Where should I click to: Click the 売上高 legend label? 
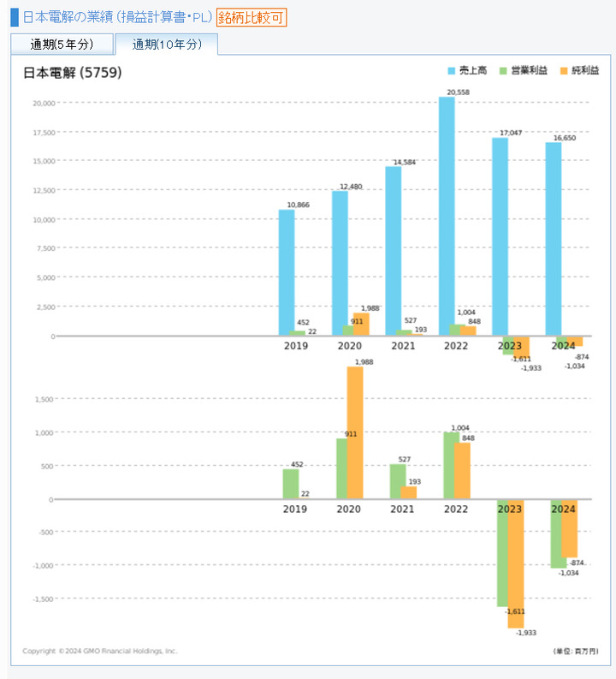pos(473,70)
